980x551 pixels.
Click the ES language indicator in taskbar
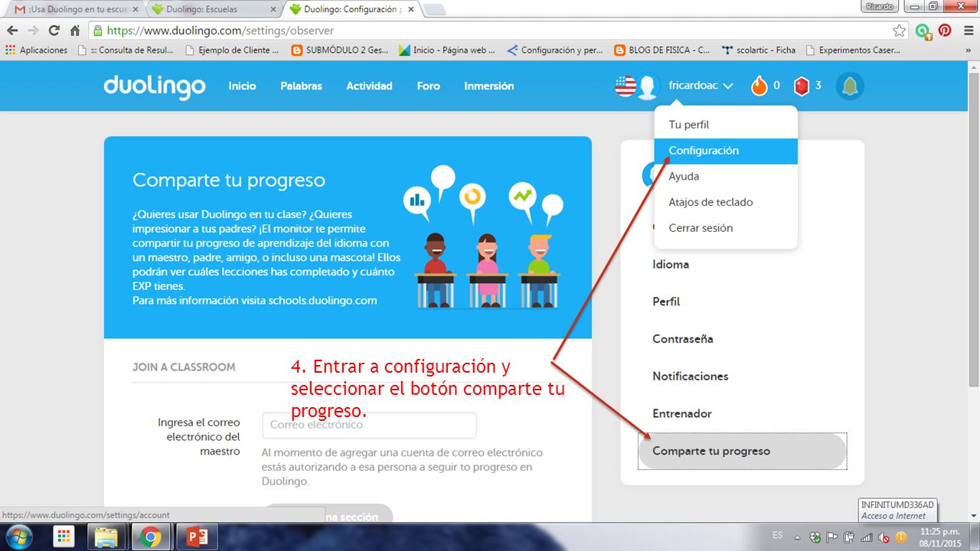pos(778,535)
